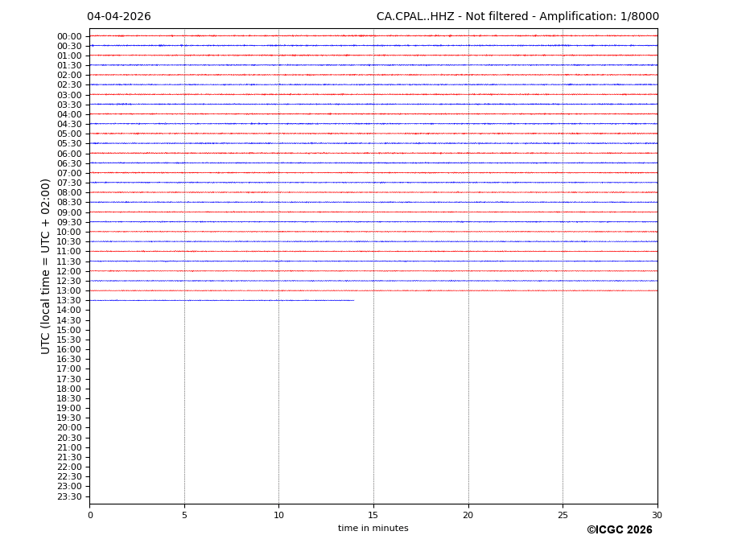Select the 00:00 row time label

pyautogui.click(x=69, y=36)
